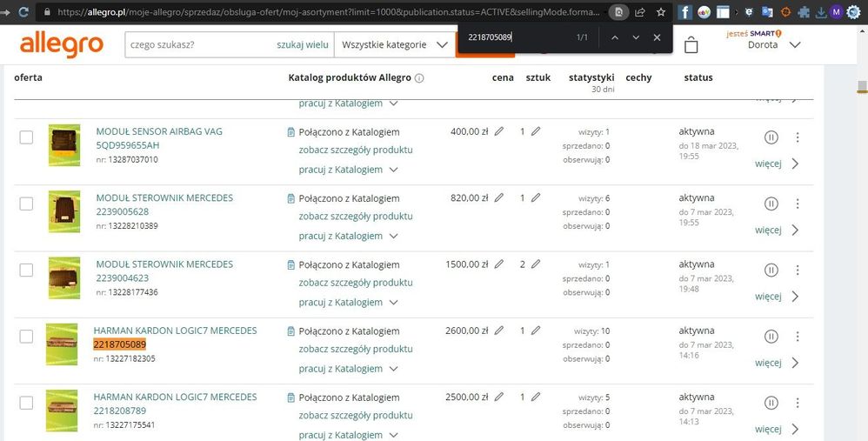
Task: Click info icon beside Katalog produktów Allegro
Action: point(419,78)
